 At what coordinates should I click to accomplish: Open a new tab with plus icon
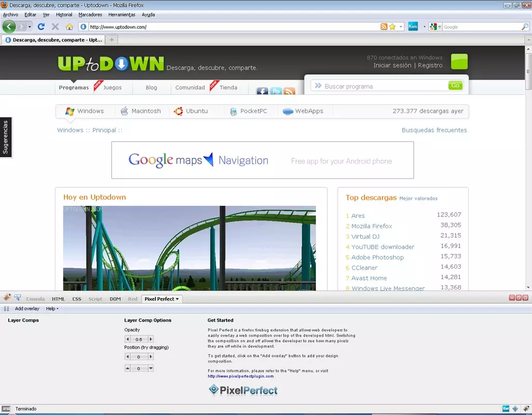coord(111,40)
